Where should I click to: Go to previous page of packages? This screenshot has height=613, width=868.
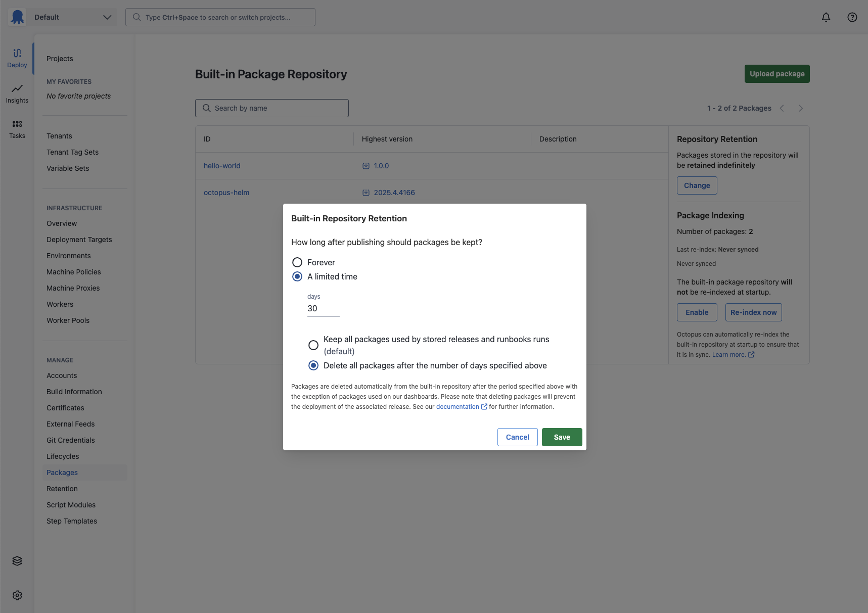[782, 108]
